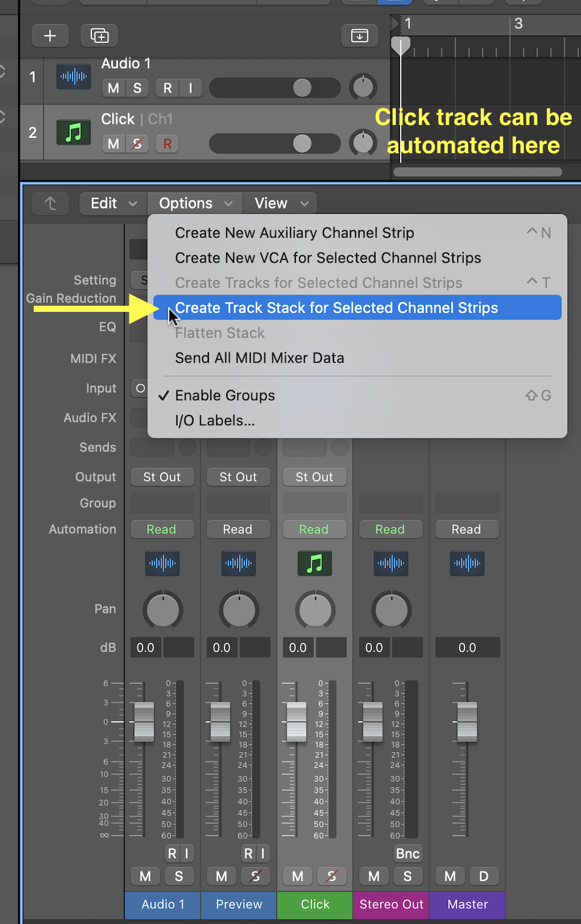The height and width of the screenshot is (924, 581).
Task: Open the Read automation mode for Master
Action: point(466,529)
